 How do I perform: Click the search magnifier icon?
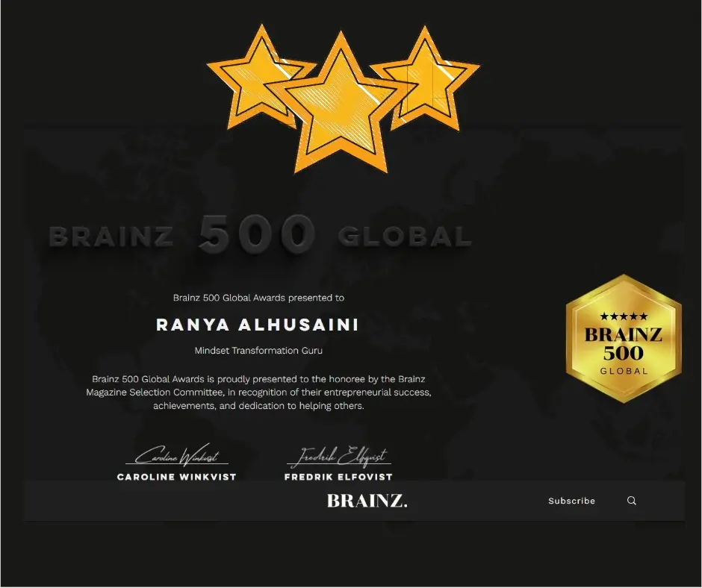click(632, 501)
